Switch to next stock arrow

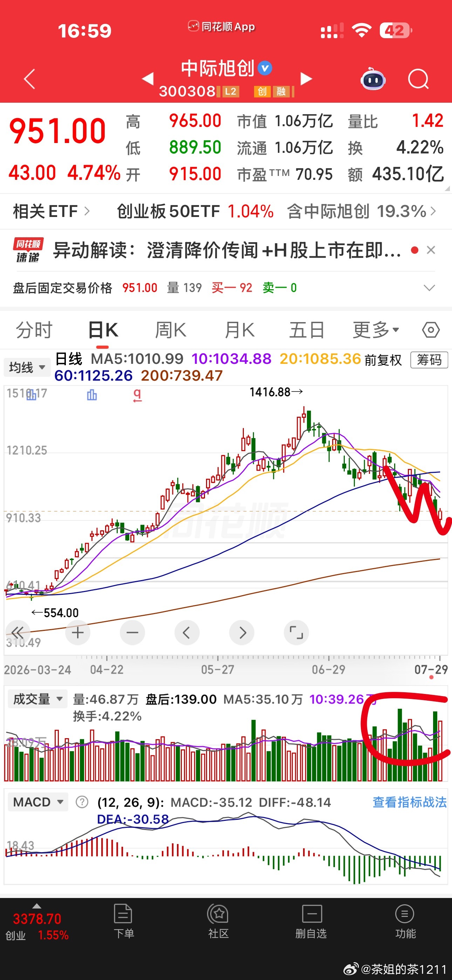[x=306, y=79]
